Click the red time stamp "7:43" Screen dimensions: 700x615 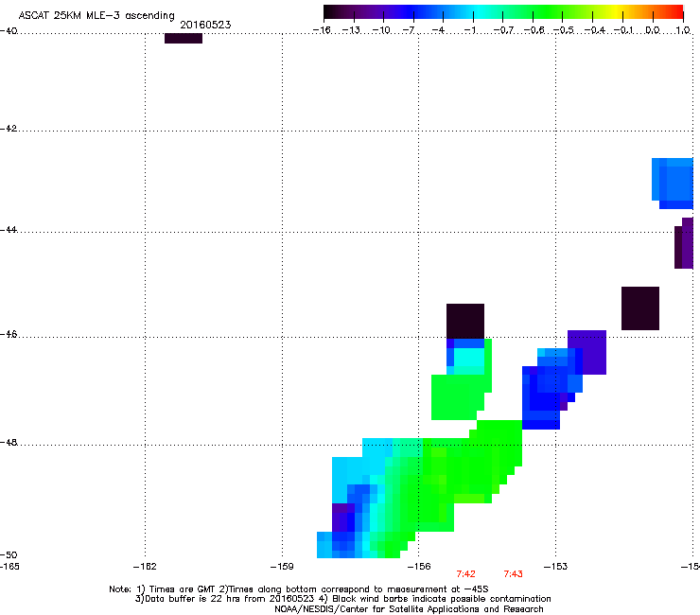(513, 574)
